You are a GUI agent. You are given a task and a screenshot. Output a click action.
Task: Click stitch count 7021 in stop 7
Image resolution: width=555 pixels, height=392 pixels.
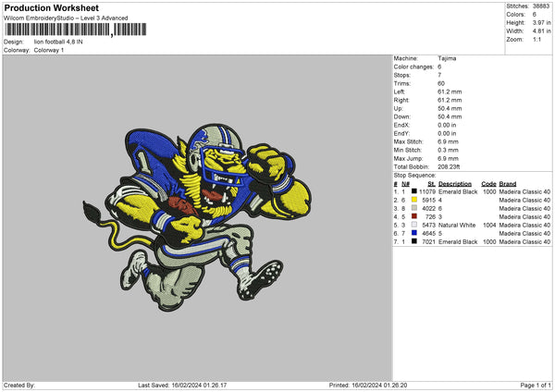click(428, 242)
